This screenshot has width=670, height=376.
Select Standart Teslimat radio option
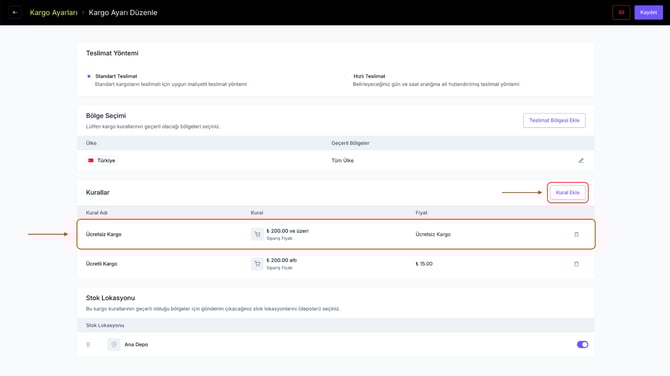pyautogui.click(x=89, y=76)
